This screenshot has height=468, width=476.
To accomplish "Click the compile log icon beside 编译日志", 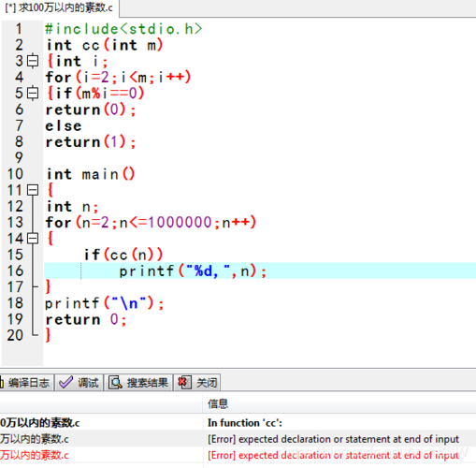I will pyautogui.click(x=2, y=383).
